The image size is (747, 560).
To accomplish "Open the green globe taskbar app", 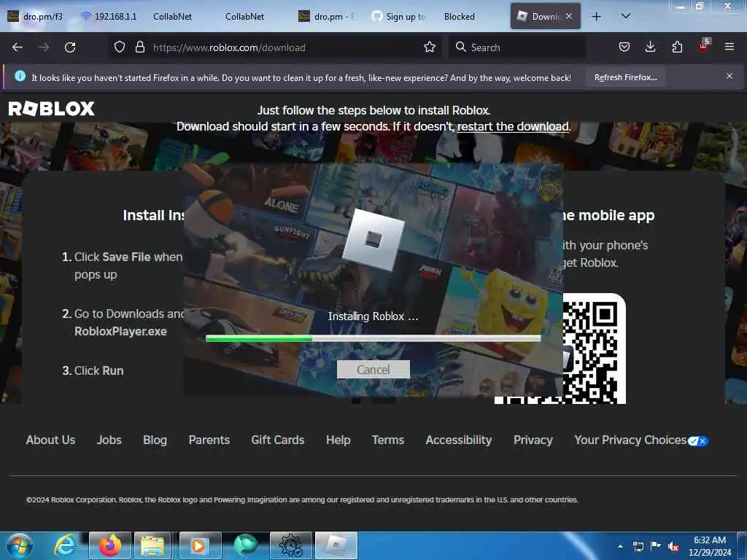I will click(246, 545).
